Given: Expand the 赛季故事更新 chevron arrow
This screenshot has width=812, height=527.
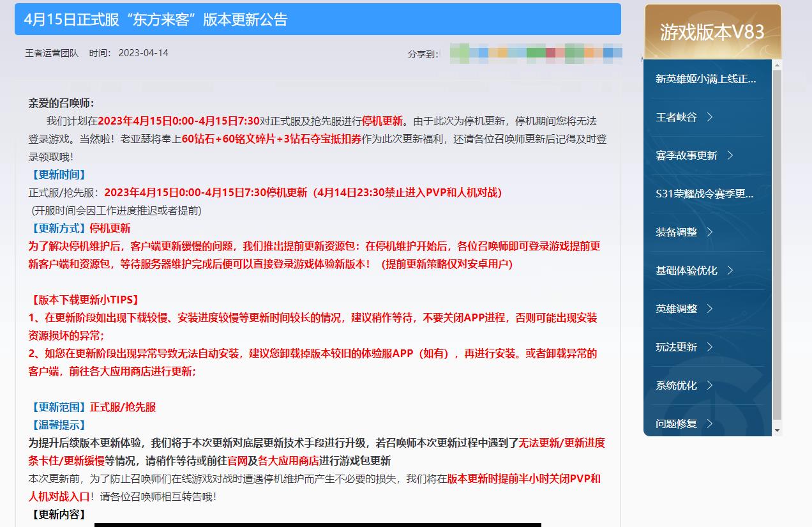Looking at the screenshot, I should tap(730, 155).
